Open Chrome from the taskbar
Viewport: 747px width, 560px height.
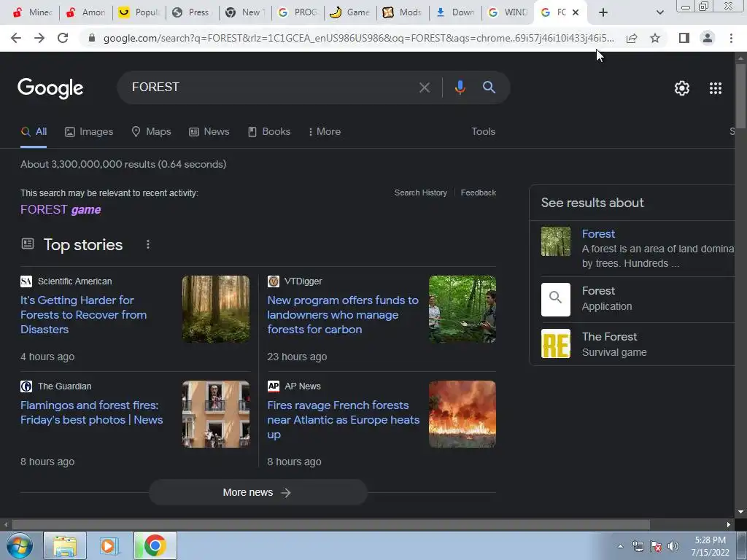pyautogui.click(x=155, y=545)
